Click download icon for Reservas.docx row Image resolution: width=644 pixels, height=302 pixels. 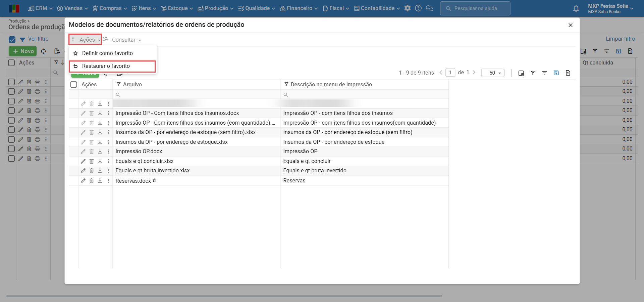pyautogui.click(x=100, y=181)
